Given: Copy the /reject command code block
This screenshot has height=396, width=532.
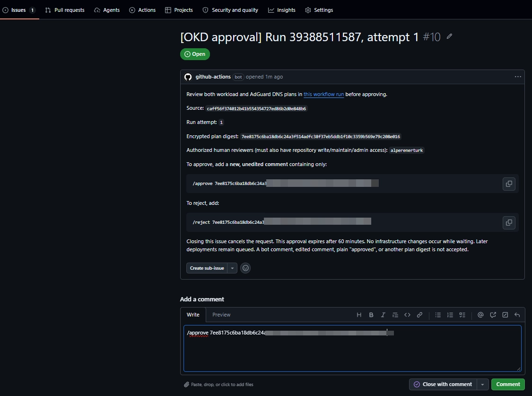Looking at the screenshot, I should coord(509,222).
